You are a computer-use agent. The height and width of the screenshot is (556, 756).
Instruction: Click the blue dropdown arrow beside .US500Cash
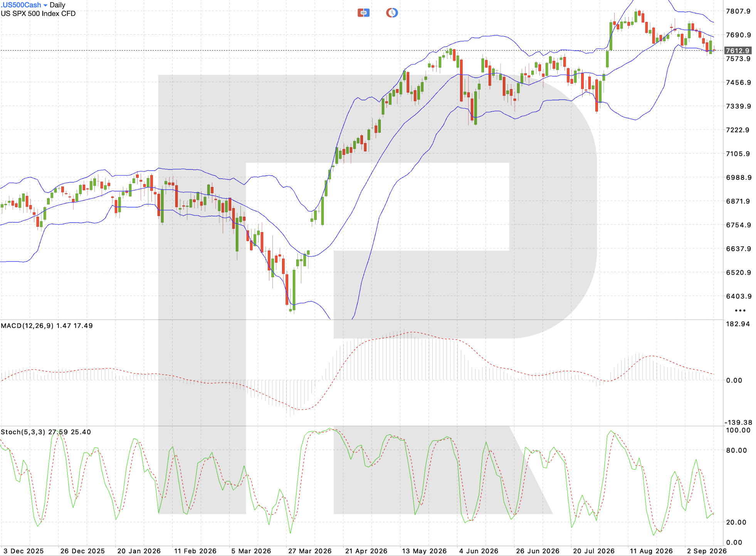45,5
